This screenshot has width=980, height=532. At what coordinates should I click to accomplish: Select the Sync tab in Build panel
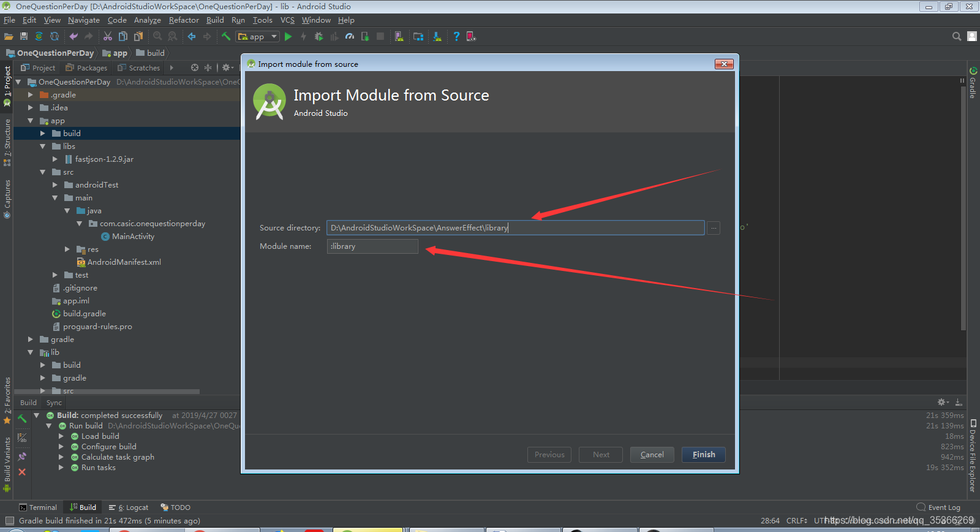(x=54, y=403)
